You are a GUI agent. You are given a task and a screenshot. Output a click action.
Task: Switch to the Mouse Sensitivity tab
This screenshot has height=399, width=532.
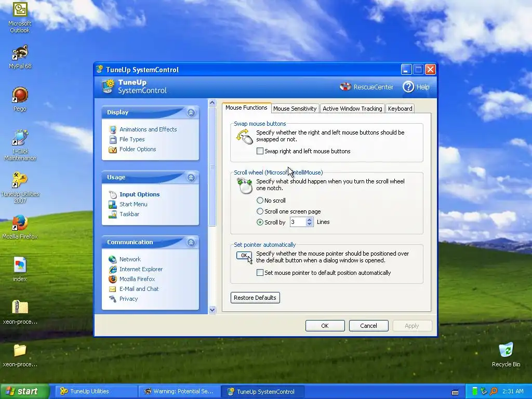click(295, 109)
